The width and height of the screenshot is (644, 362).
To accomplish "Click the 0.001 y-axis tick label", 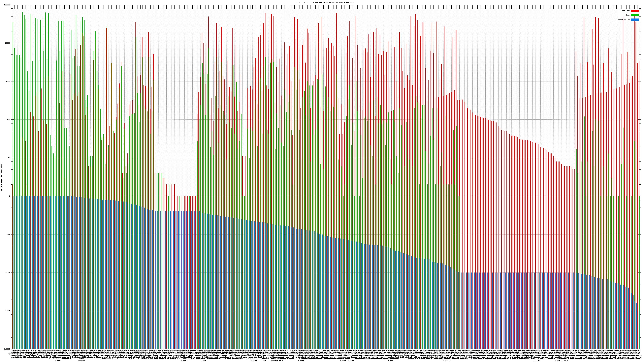I will pyautogui.click(x=8, y=311).
